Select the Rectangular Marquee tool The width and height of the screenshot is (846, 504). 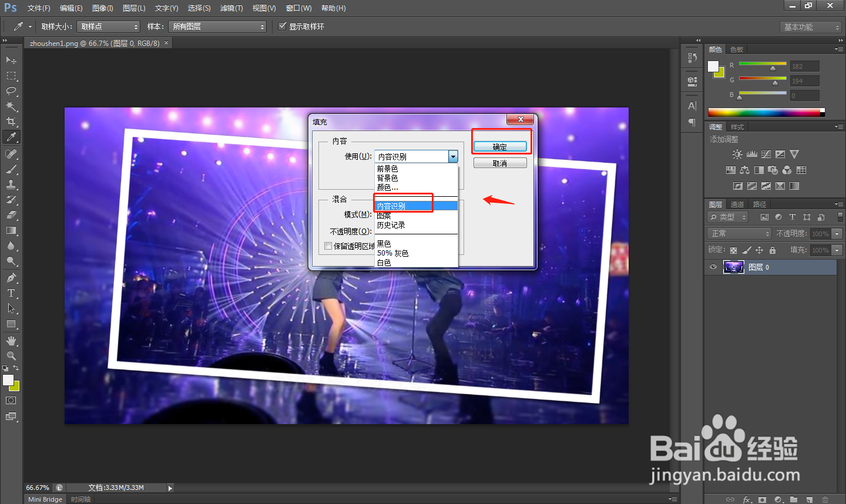point(11,76)
